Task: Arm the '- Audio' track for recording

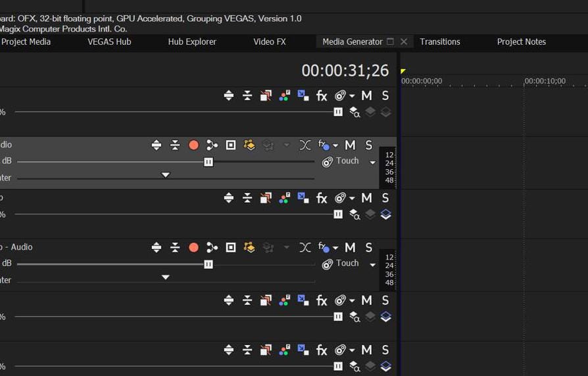Action: point(193,247)
